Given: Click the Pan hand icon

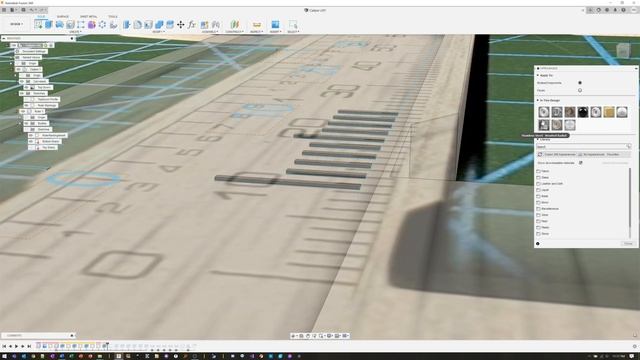Looking at the screenshot, I should tap(308, 336).
